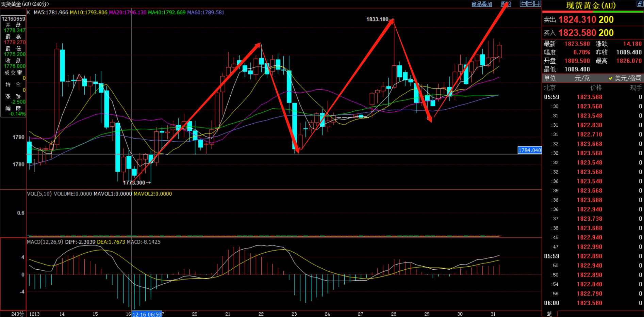
Task: Click the MAVOL2:0.0000 label
Action: pyautogui.click(x=153, y=194)
